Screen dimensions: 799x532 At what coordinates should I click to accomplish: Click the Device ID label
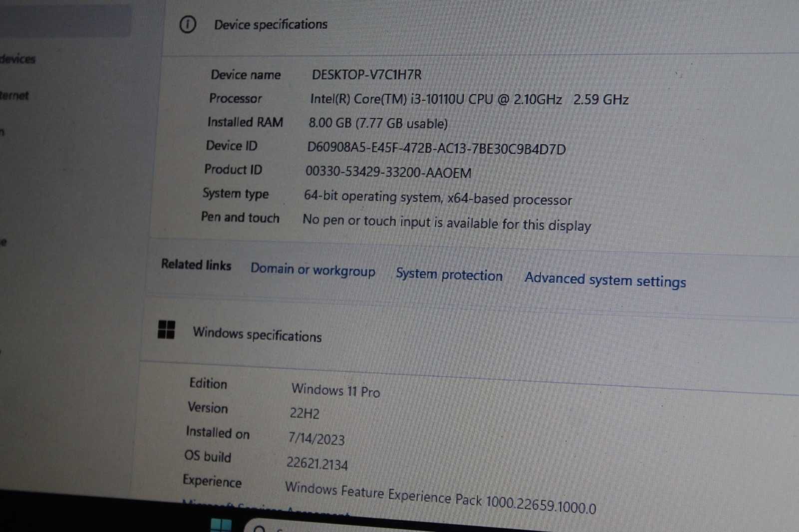pos(231,146)
